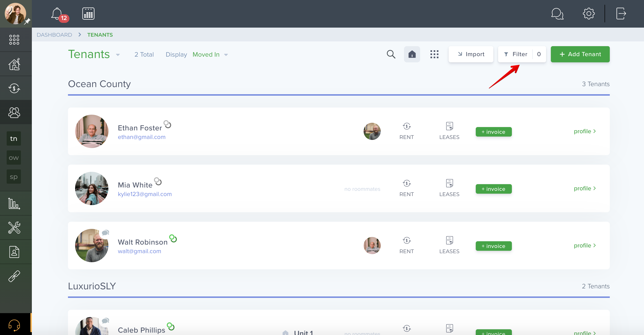Select the 'sp' sidebar sub-item
The width and height of the screenshot is (644, 335).
14,177
